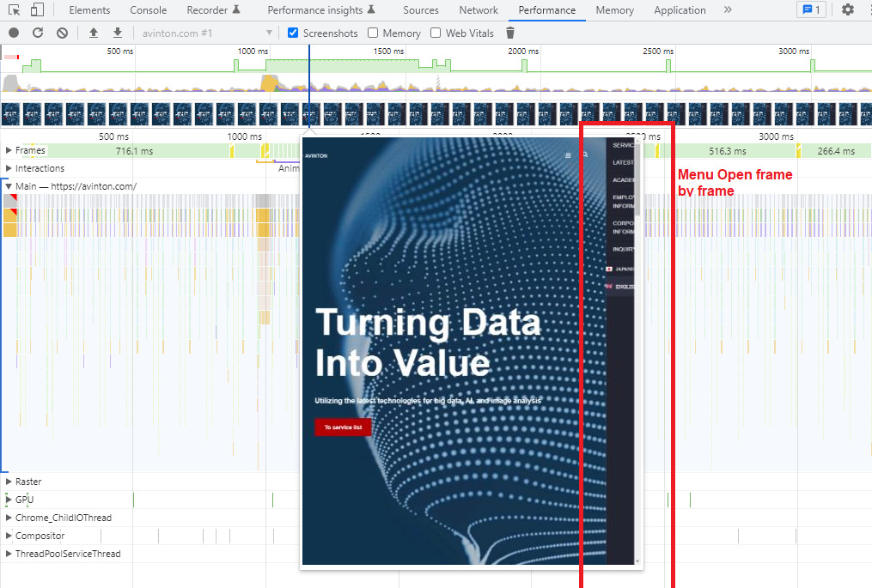Toggle the device toolbar icon
This screenshot has height=588, width=872.
pyautogui.click(x=37, y=10)
